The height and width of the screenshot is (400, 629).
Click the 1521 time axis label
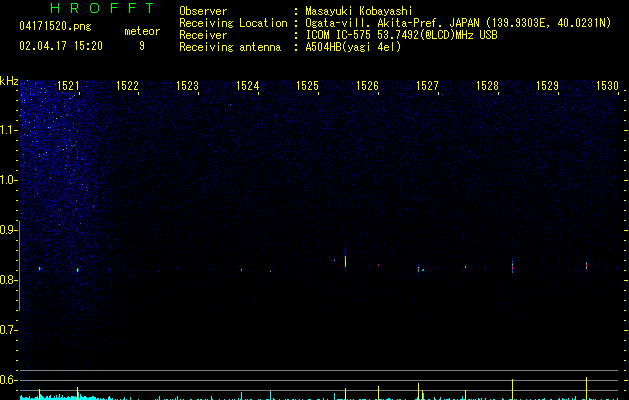[x=68, y=85]
